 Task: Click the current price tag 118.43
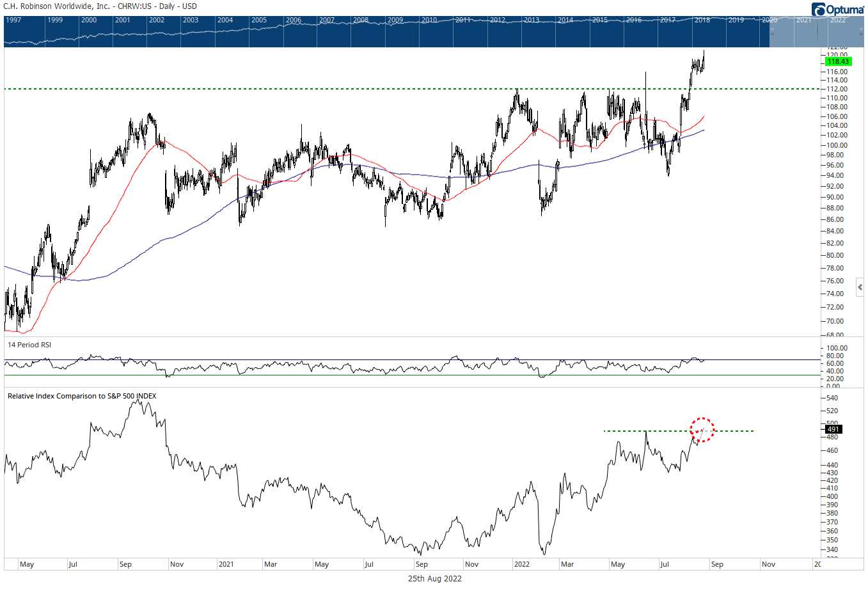[838, 61]
